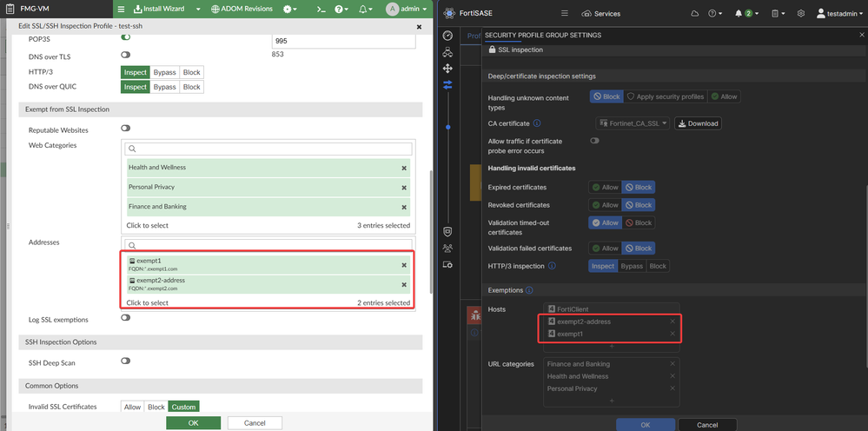
Task: Remove Health and Wellness web category
Action: [x=404, y=168]
